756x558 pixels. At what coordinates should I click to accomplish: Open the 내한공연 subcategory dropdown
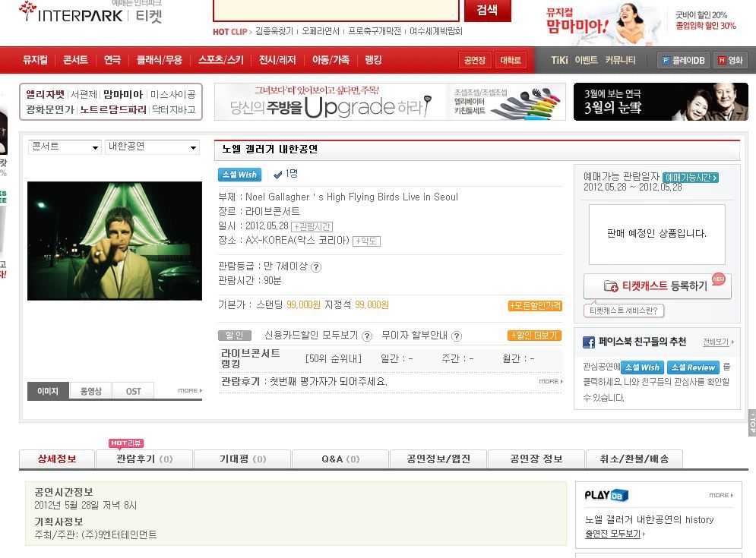153,147
